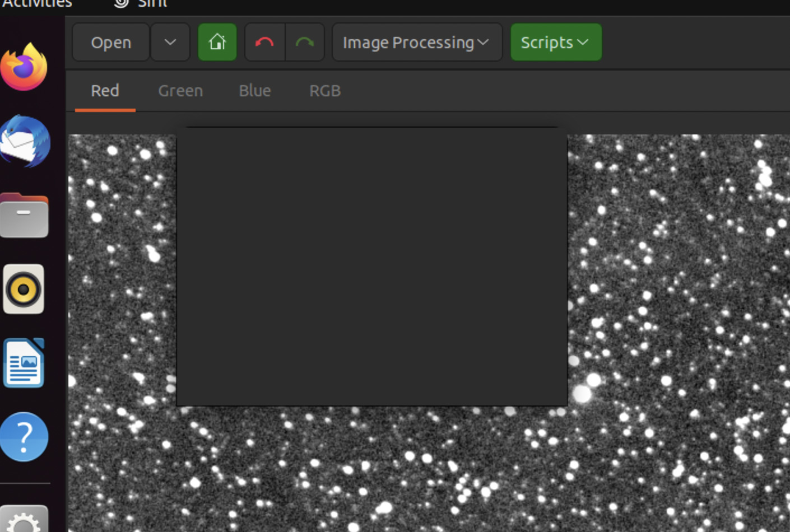790x532 pixels.
Task: Open the Settings gear dock icon
Action: [24, 520]
